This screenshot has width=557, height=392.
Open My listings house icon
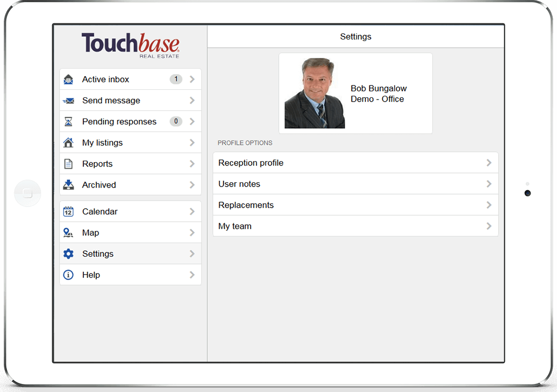68,142
